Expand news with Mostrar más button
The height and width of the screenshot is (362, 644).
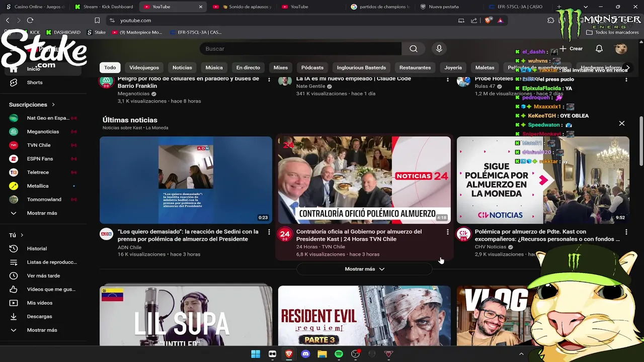tap(364, 269)
